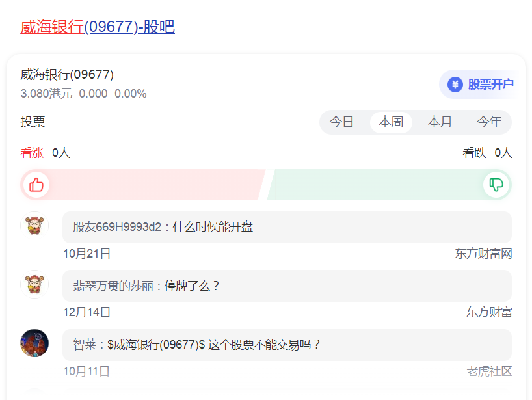
Task: Click avatar of user 翡翠万贯的莎丽
Action: [x=34, y=285]
